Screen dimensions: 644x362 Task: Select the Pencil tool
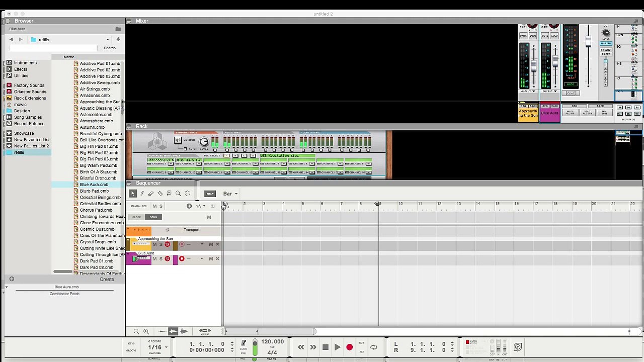tap(142, 194)
